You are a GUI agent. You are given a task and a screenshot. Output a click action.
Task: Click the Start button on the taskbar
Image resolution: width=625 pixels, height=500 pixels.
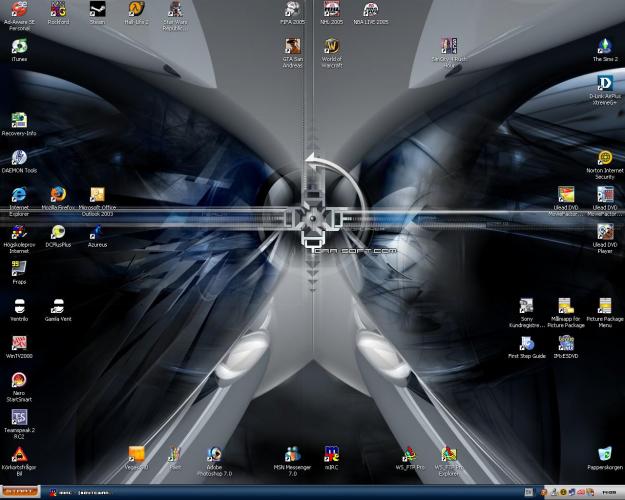(x=20, y=493)
